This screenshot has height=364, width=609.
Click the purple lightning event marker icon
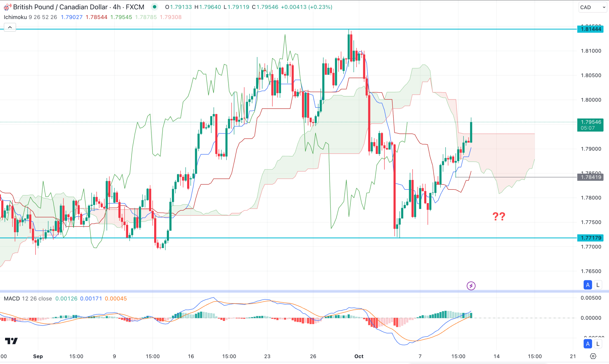(x=471, y=286)
